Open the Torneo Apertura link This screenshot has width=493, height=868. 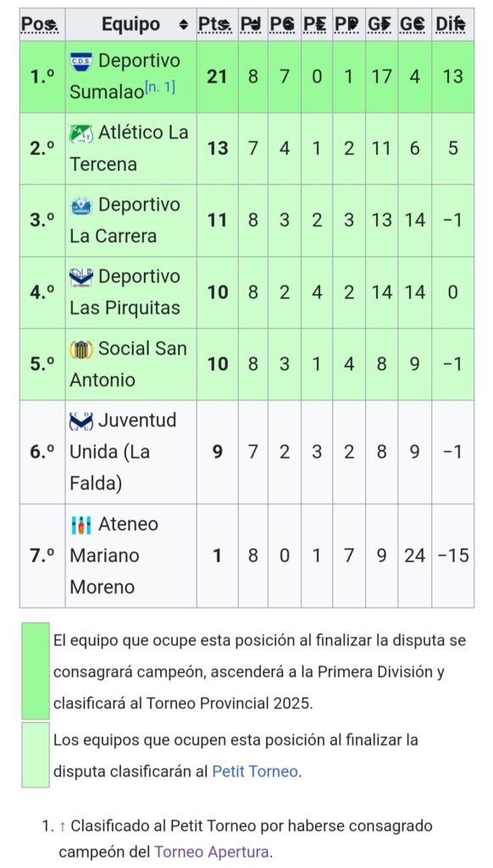[213, 852]
